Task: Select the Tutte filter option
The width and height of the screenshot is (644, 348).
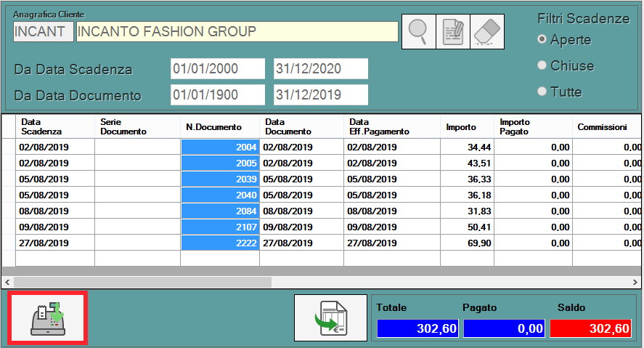Action: click(542, 92)
